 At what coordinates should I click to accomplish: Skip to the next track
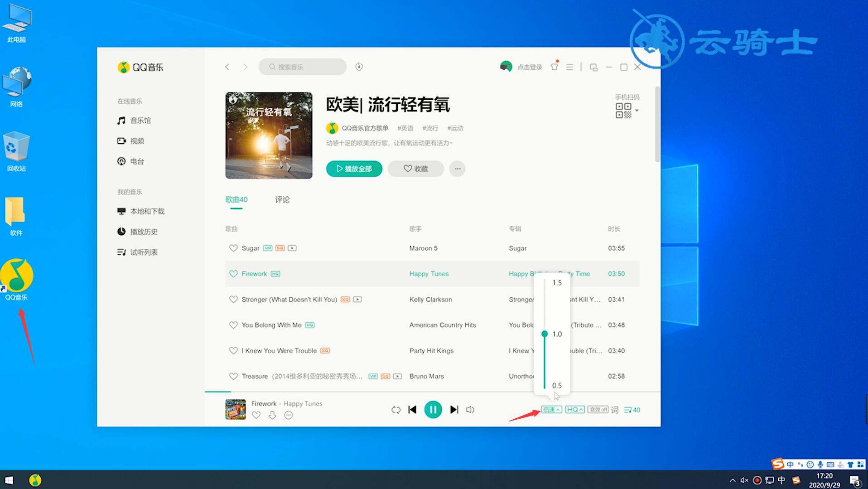[454, 410]
